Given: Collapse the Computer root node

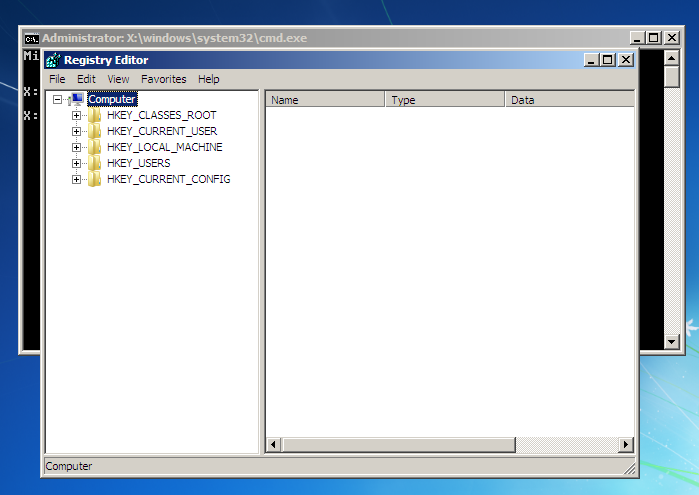Looking at the screenshot, I should pos(58,99).
